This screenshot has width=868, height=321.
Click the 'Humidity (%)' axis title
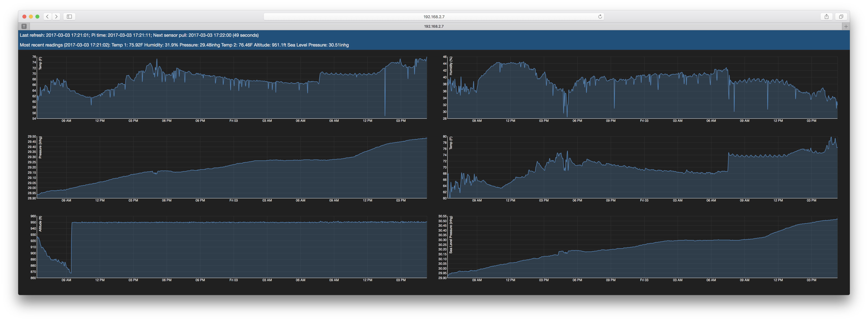point(451,66)
